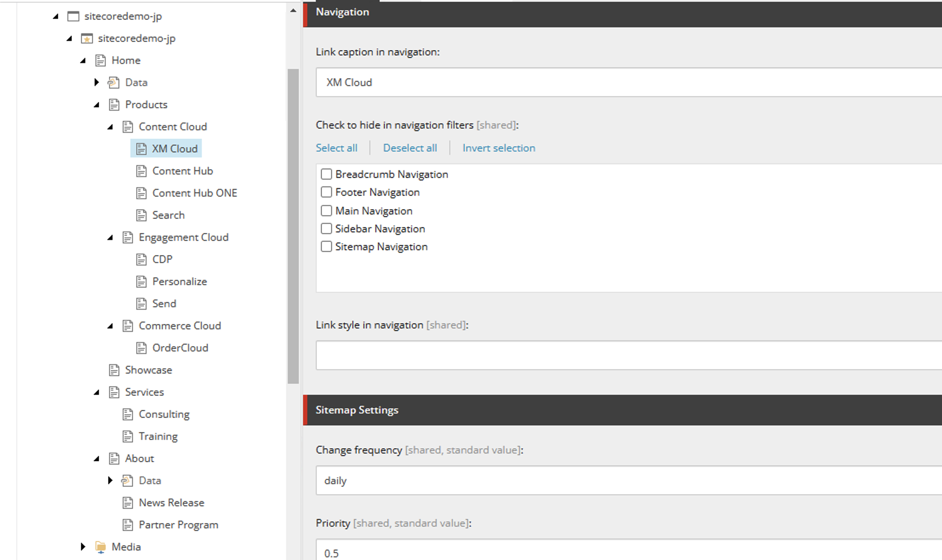Click the Content Cloud page icon

pos(128,127)
